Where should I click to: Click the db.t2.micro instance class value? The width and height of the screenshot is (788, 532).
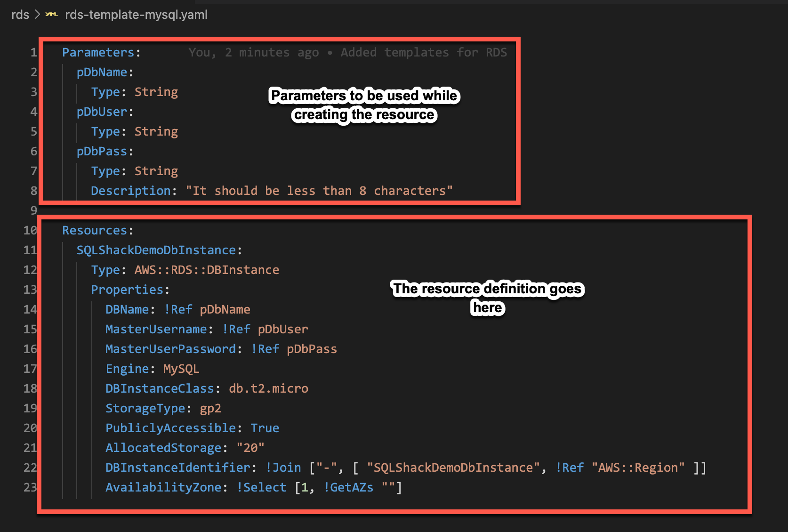(268, 388)
